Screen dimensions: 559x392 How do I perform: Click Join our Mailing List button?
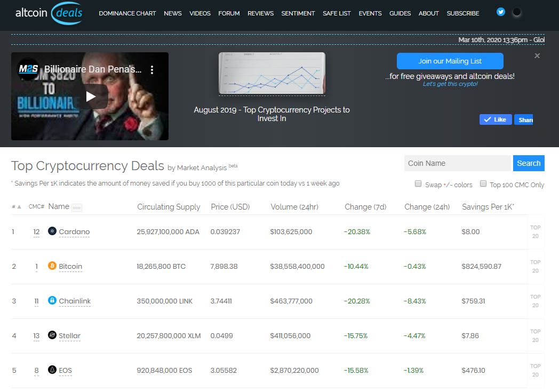450,61
